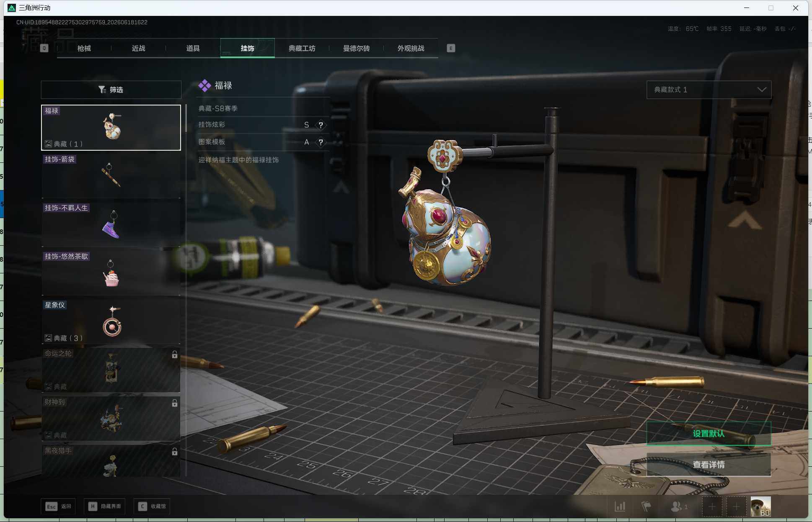The height and width of the screenshot is (522, 812).
Task: Go to the 曼德尔砖 tab
Action: click(x=357, y=48)
